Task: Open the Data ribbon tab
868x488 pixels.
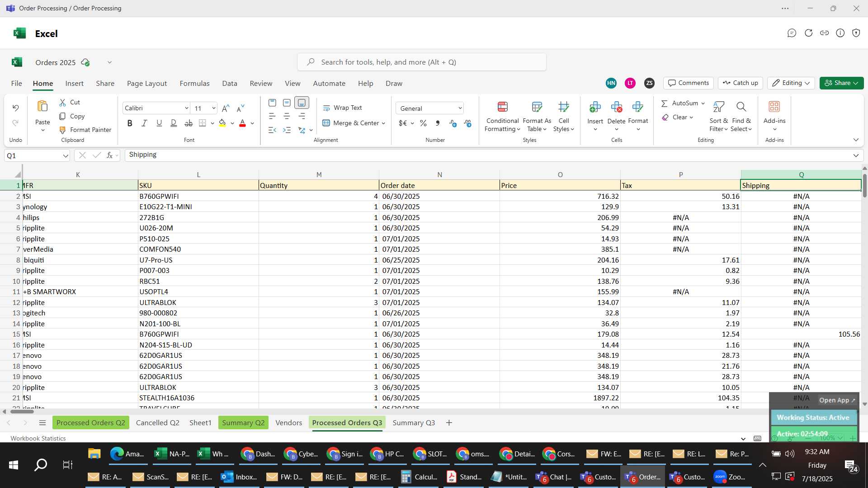Action: click(x=229, y=84)
